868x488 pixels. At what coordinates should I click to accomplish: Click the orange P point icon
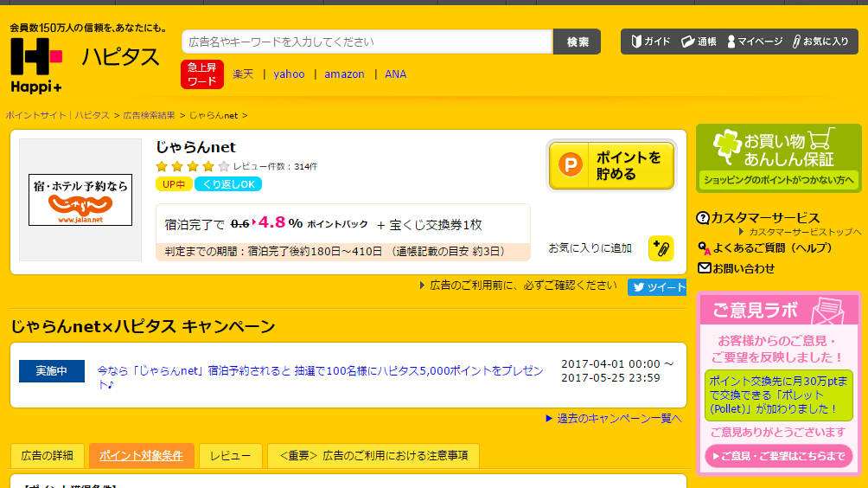(x=571, y=165)
